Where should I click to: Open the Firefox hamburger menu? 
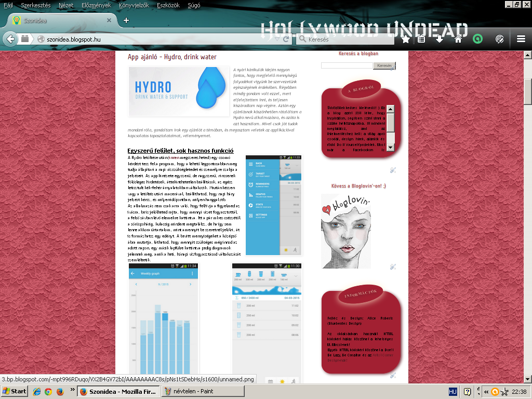[521, 39]
